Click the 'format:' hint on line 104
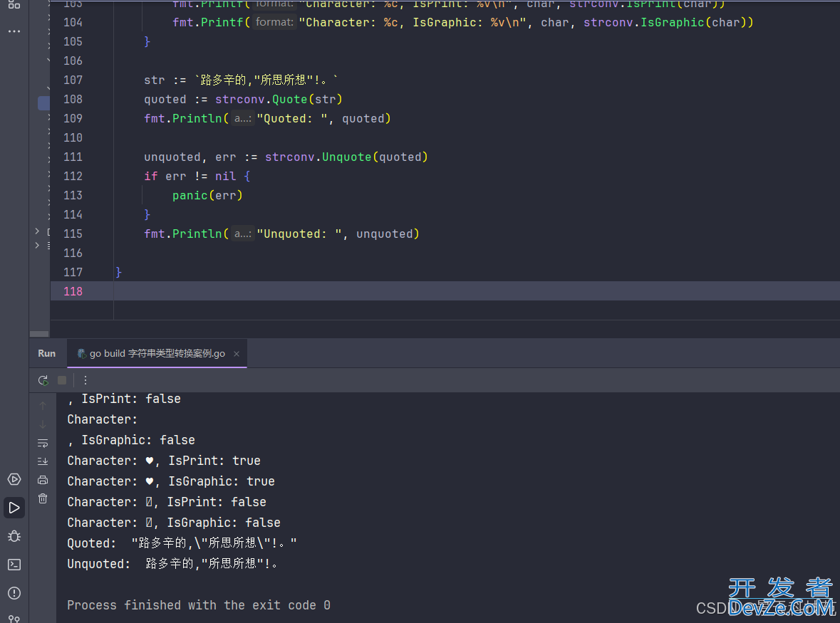 tap(274, 22)
